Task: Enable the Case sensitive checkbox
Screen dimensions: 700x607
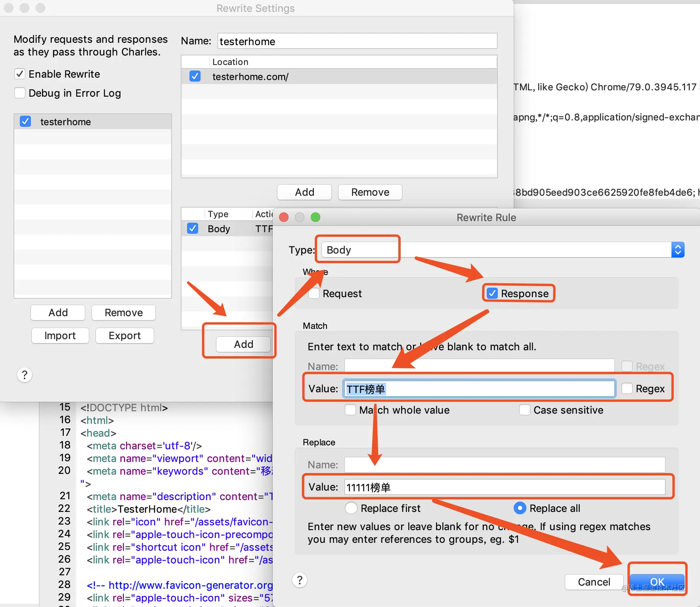Action: coord(525,410)
